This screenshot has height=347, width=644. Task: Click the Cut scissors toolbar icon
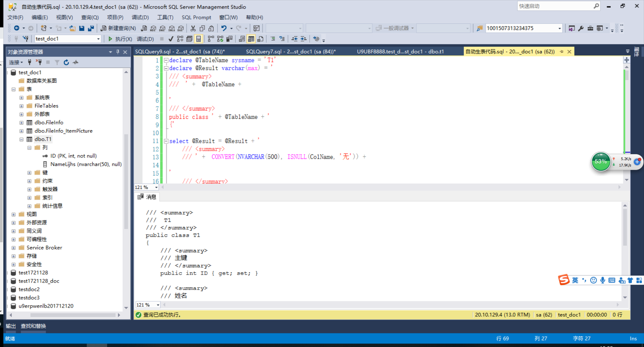coord(193,28)
